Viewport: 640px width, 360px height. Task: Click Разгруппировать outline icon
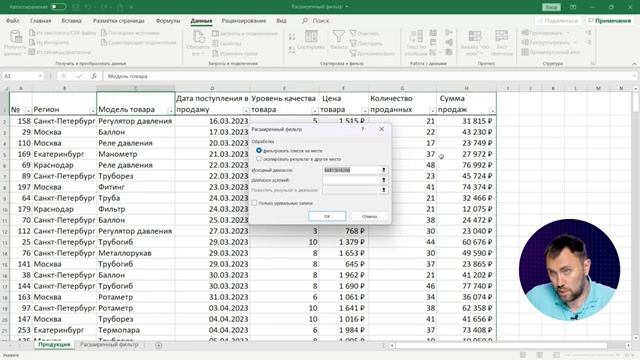click(x=525, y=42)
